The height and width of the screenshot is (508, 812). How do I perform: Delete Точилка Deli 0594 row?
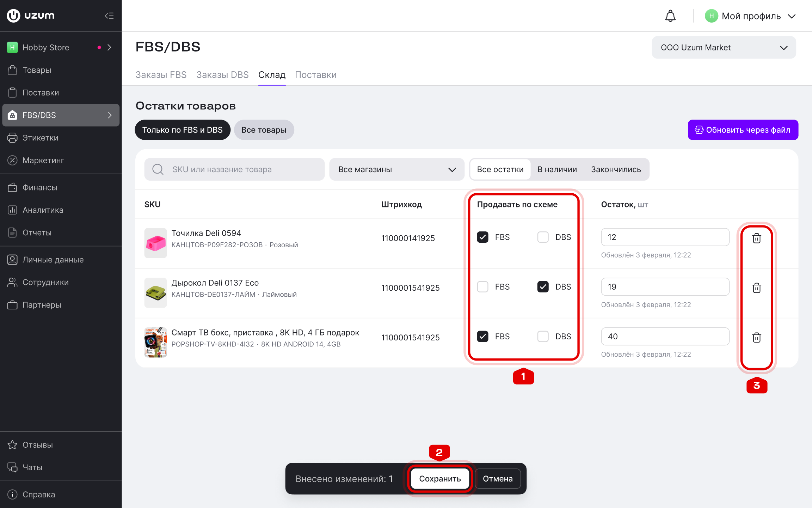click(x=757, y=238)
